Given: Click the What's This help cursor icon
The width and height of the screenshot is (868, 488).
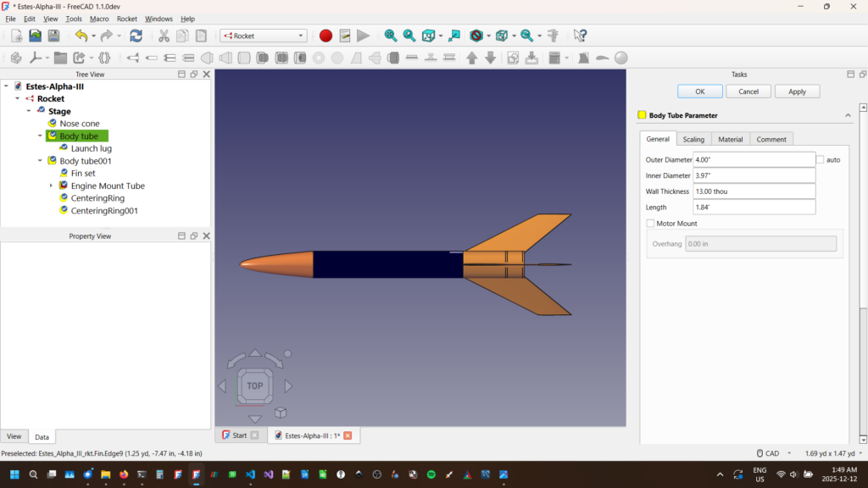Looking at the screenshot, I should coord(580,36).
